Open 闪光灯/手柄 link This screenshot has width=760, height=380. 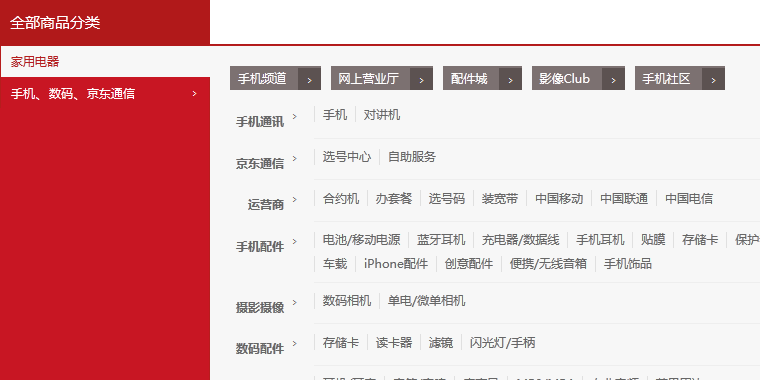click(x=503, y=343)
